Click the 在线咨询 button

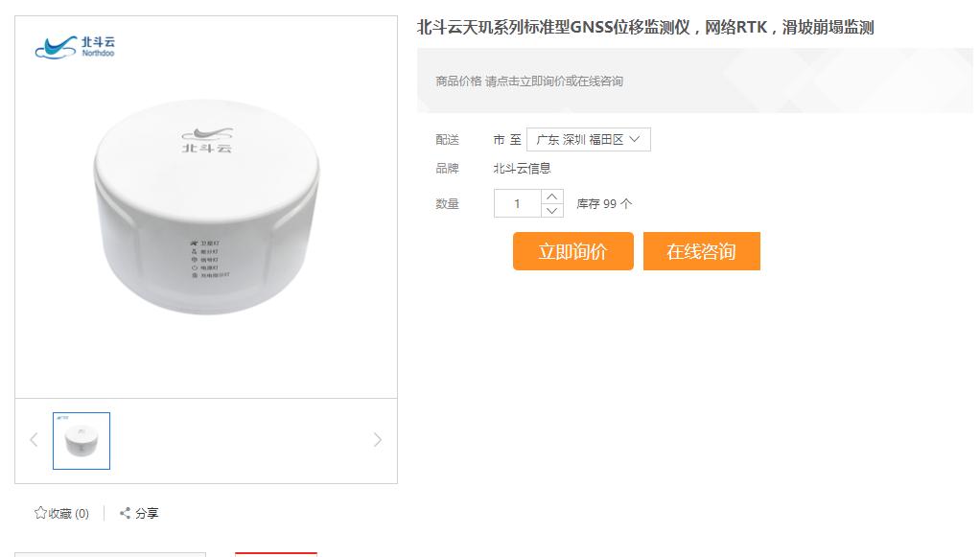pos(701,251)
